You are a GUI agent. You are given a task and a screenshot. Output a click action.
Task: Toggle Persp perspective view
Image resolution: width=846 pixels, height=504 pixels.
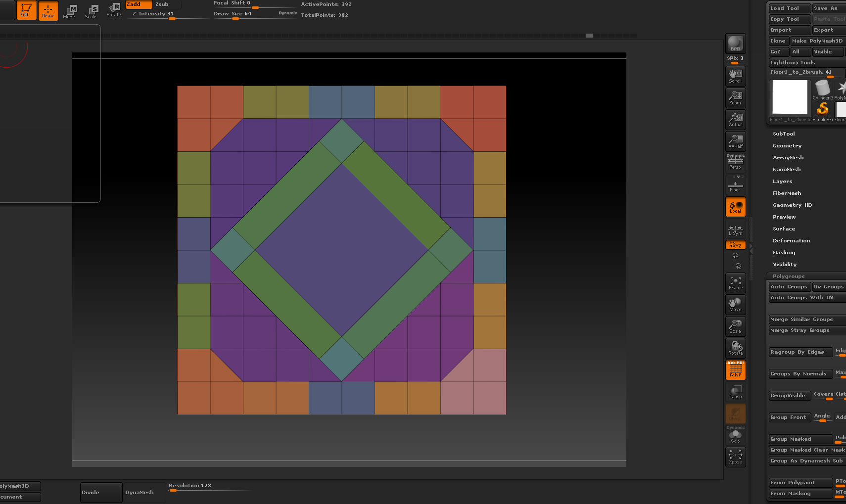[735, 163]
